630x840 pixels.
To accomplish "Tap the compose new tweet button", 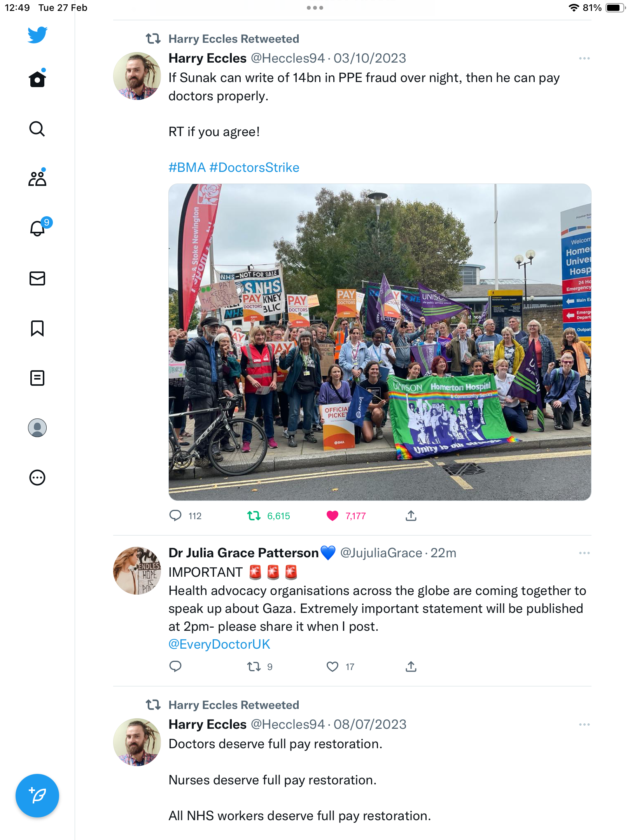I will pos(37,796).
